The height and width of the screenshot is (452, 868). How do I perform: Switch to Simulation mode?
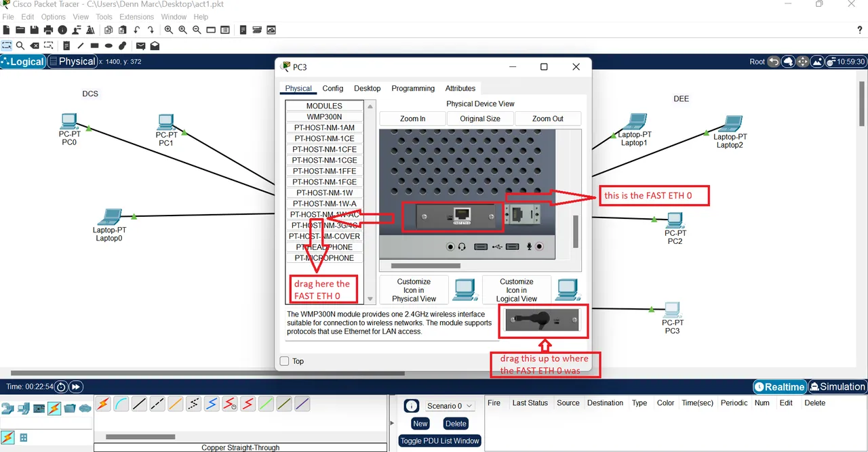[837, 387]
